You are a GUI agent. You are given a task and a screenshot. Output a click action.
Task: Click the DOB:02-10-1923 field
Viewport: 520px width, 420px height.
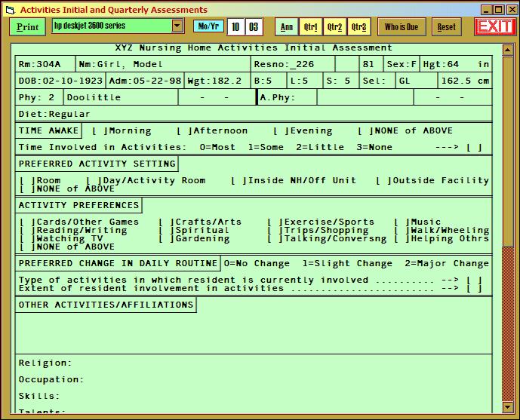coord(60,81)
